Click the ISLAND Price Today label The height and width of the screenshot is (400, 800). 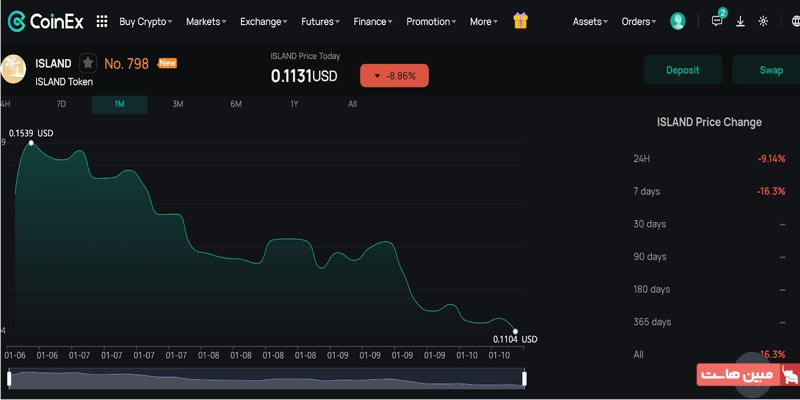[305, 56]
